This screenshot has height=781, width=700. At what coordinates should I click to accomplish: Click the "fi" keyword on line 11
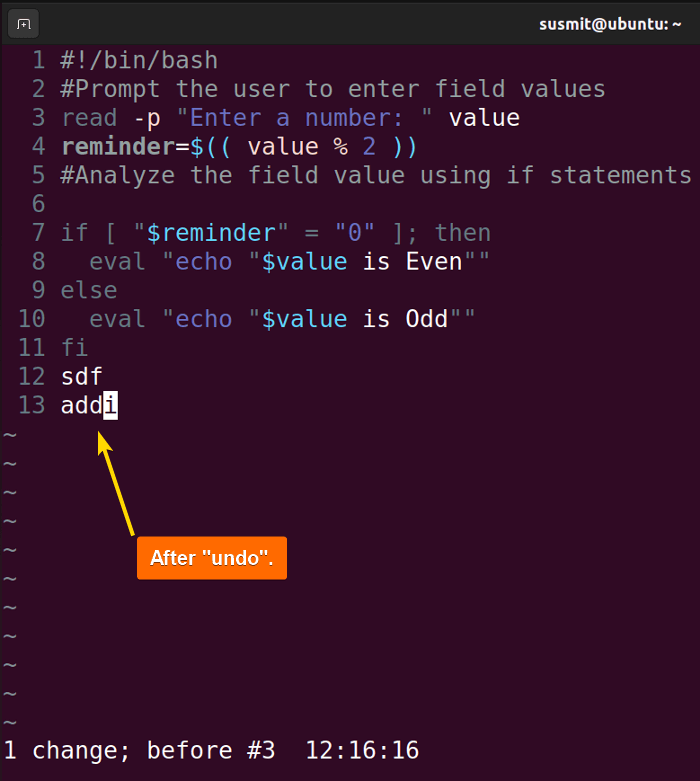[x=75, y=348]
